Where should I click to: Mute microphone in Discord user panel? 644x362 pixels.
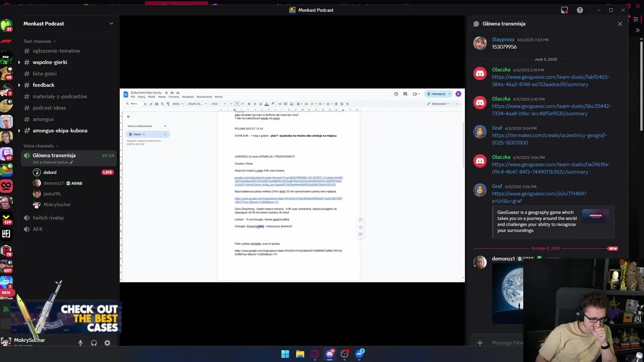80,343
